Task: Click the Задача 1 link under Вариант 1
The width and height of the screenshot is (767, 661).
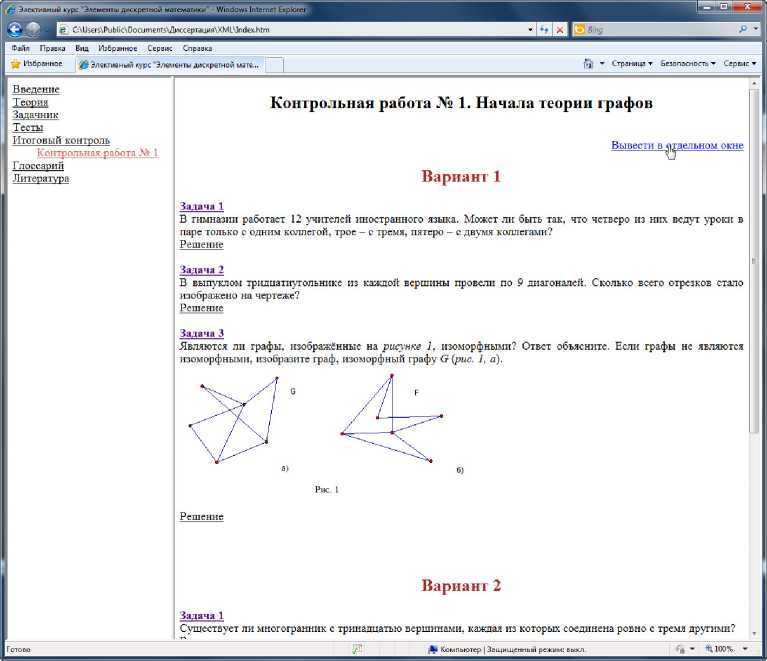Action: pyautogui.click(x=202, y=206)
